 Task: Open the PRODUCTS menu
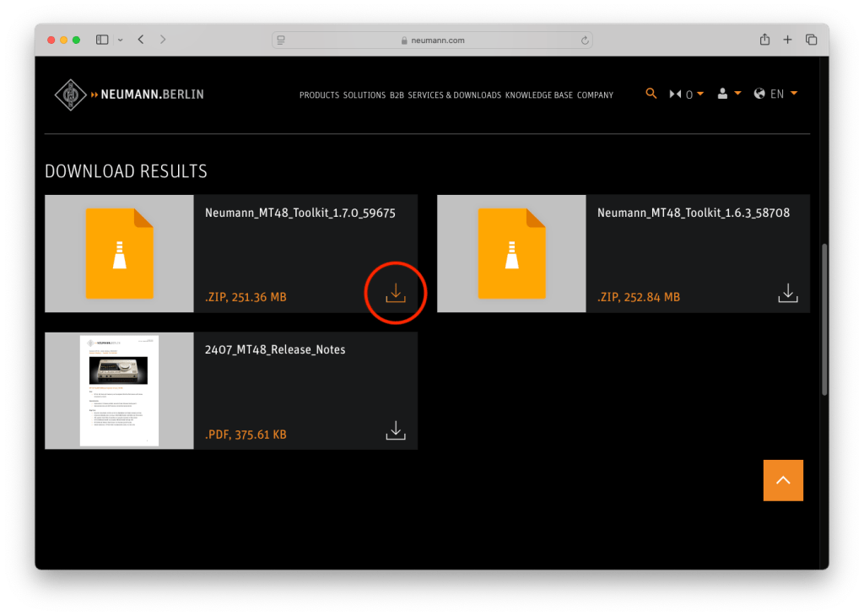click(x=319, y=95)
